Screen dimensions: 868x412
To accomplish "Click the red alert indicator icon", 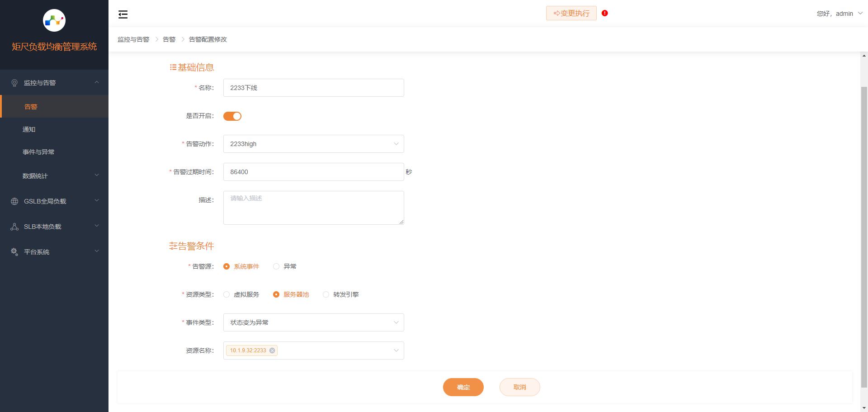I will point(604,13).
